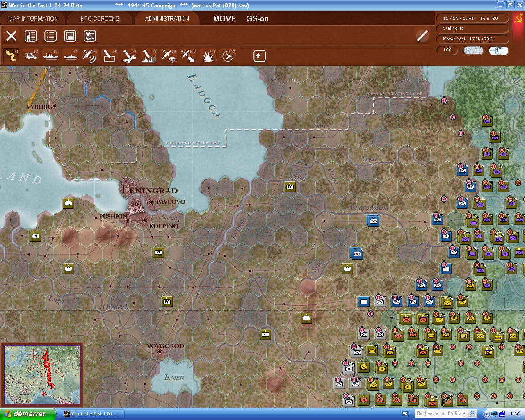Select the F10 air transfer mode
The height and width of the screenshot is (420, 525).
188,56
